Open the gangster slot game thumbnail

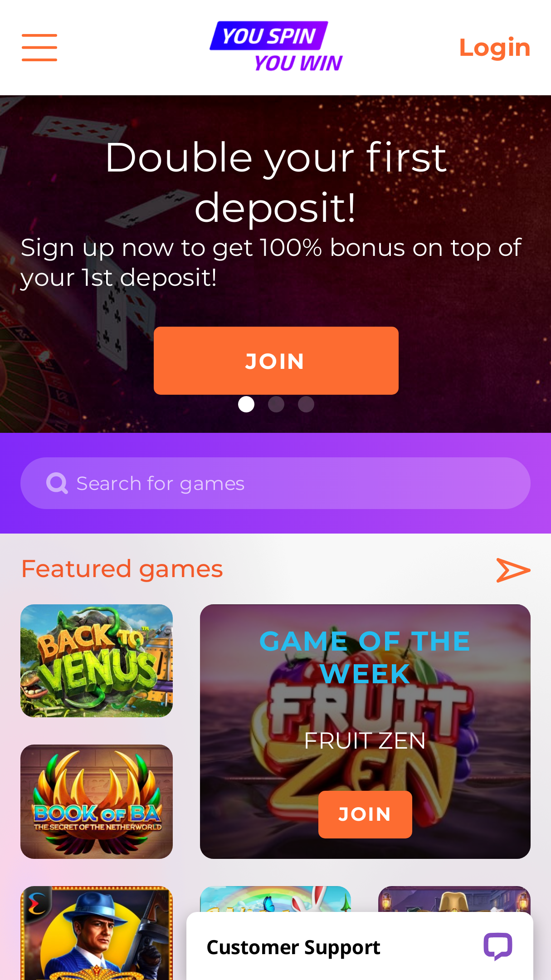[x=97, y=933]
